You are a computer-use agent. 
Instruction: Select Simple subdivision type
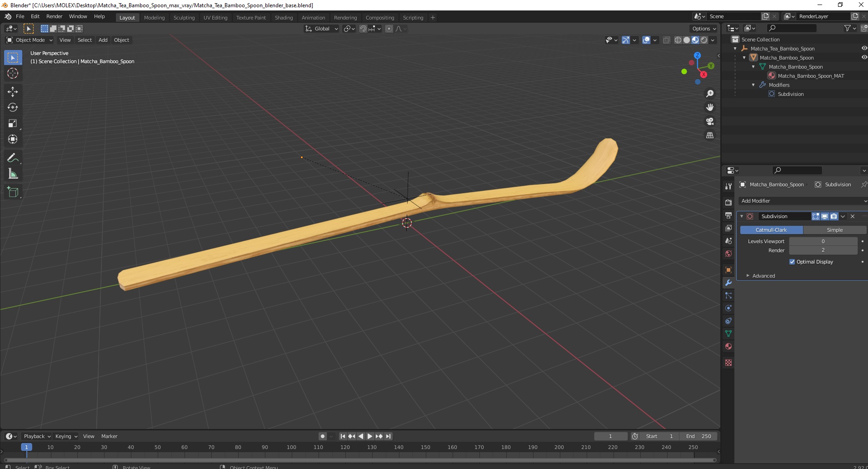tap(834, 230)
